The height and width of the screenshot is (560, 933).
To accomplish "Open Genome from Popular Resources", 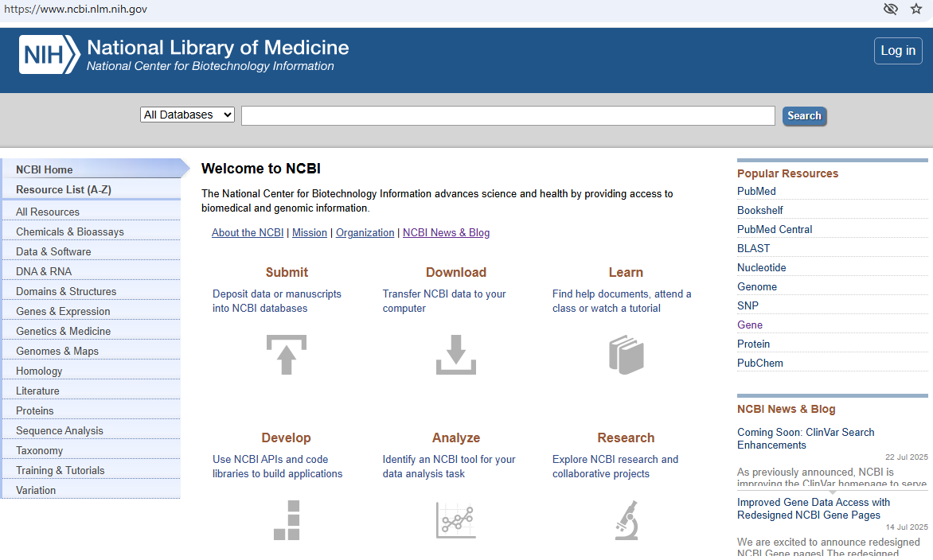I will (757, 286).
